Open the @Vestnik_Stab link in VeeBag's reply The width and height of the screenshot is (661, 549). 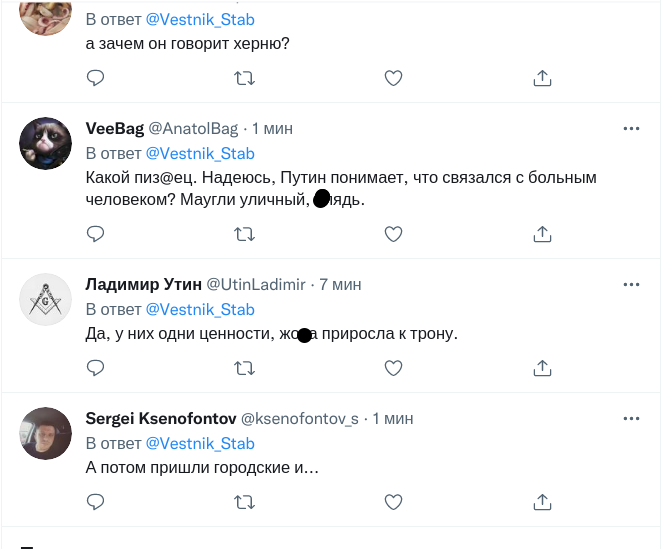[x=200, y=153]
